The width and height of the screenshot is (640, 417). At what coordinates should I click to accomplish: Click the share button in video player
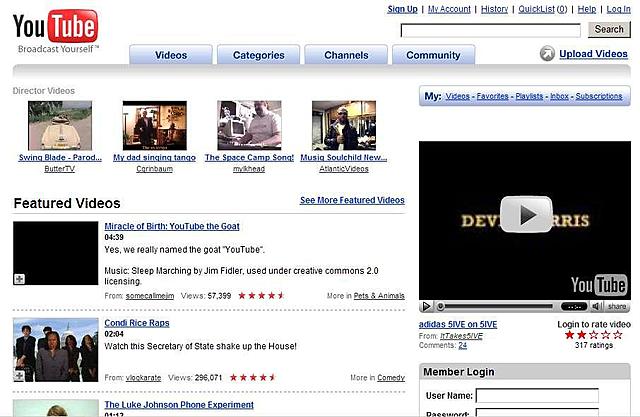click(616, 306)
